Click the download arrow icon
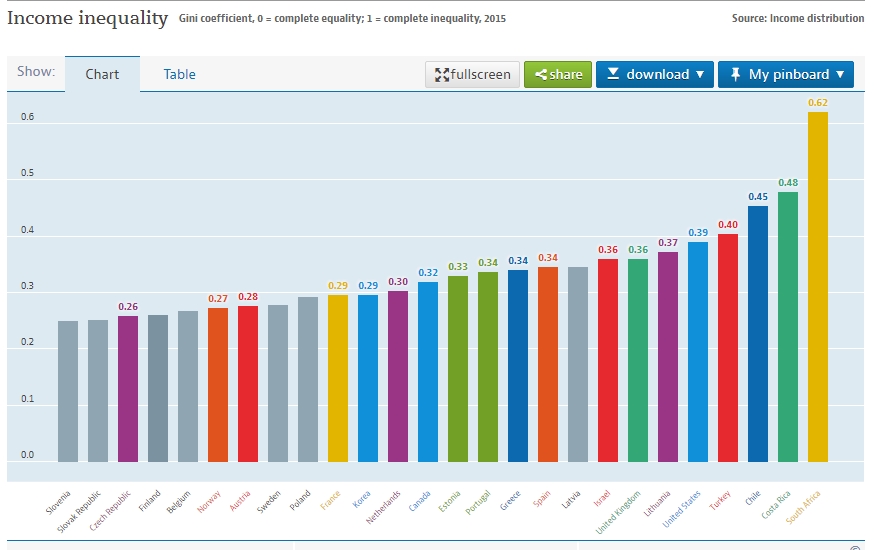874x550 pixels. pyautogui.click(x=613, y=74)
